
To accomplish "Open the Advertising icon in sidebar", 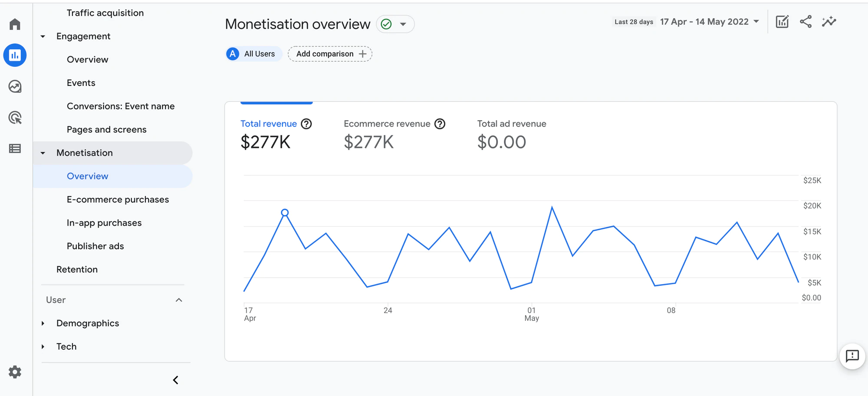I will 15,118.
